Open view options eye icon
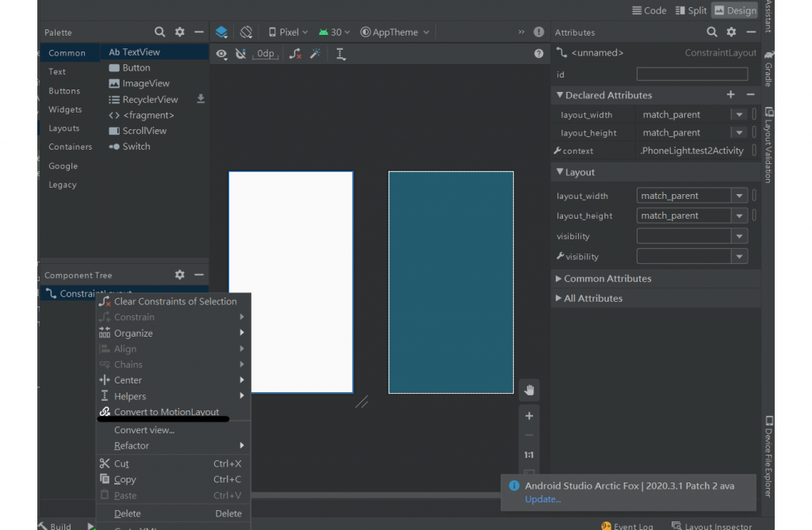The height and width of the screenshot is (530, 812). 222,54
